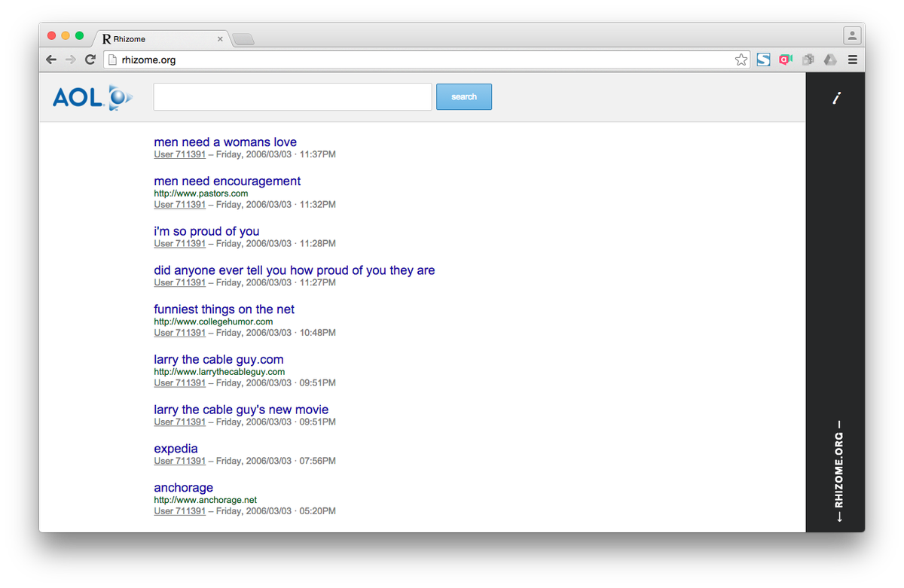Click the AOL logo

[x=93, y=97]
